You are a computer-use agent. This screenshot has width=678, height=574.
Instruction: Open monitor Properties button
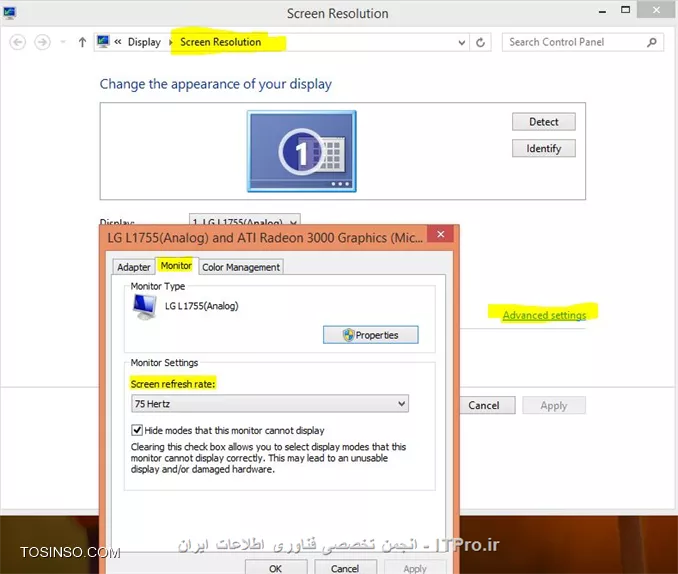pos(371,335)
